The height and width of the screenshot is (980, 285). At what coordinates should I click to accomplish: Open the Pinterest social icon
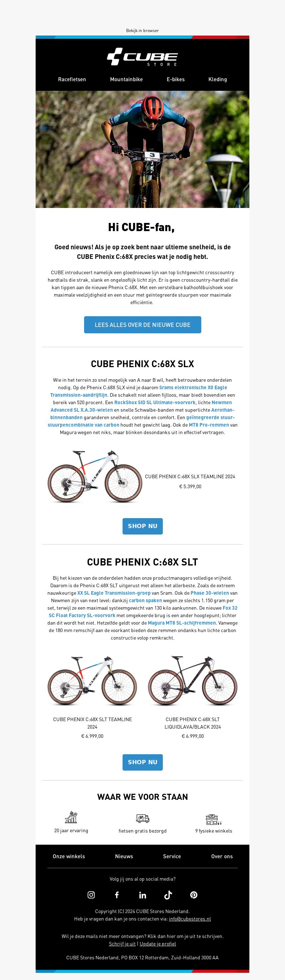pyautogui.click(x=194, y=895)
